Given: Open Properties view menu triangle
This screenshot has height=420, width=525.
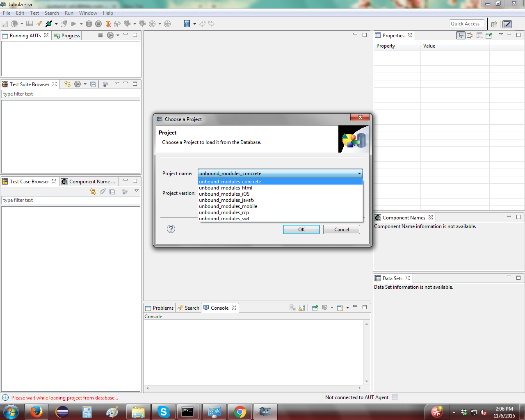Looking at the screenshot, I should tap(501, 34).
